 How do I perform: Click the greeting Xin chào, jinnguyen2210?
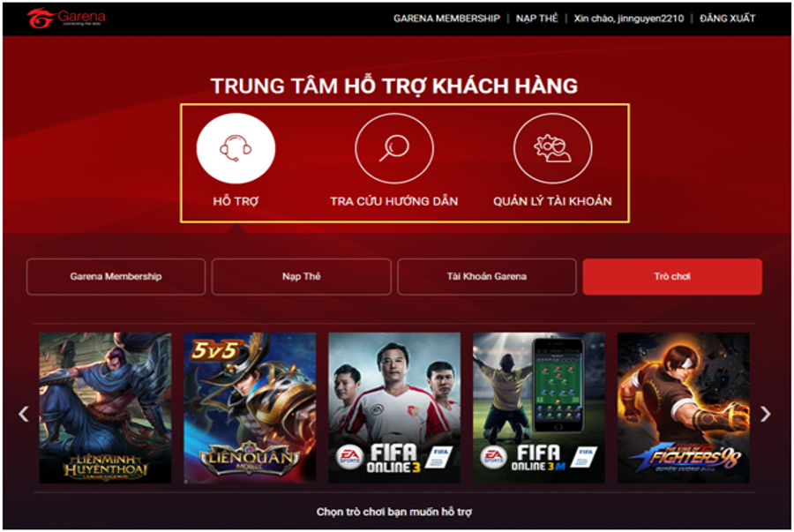coord(628,19)
